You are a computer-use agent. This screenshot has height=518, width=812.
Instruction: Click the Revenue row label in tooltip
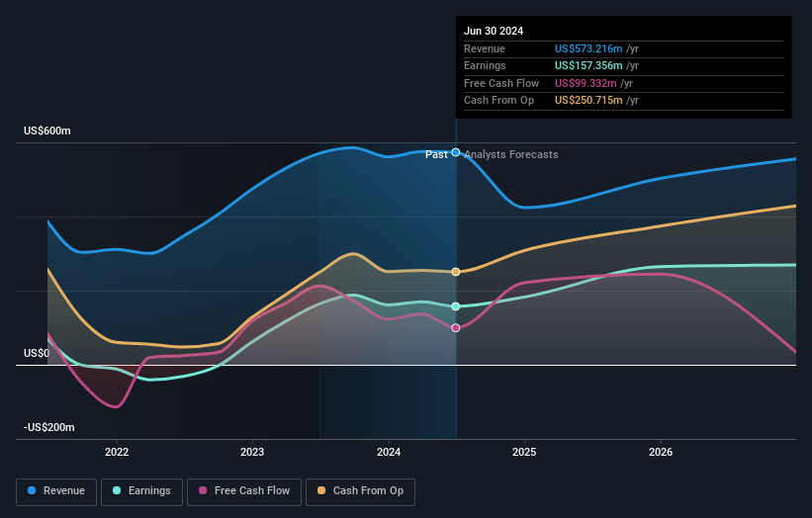485,48
